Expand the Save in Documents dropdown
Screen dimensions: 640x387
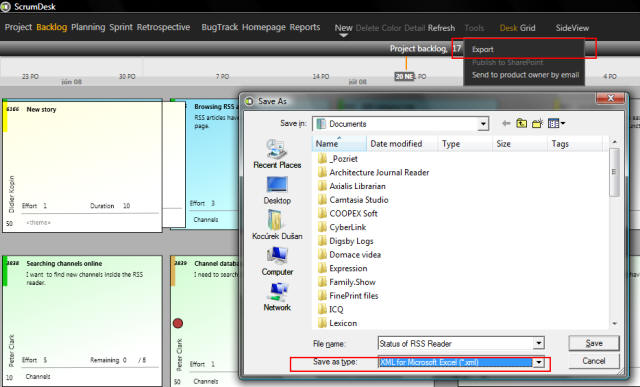(483, 124)
